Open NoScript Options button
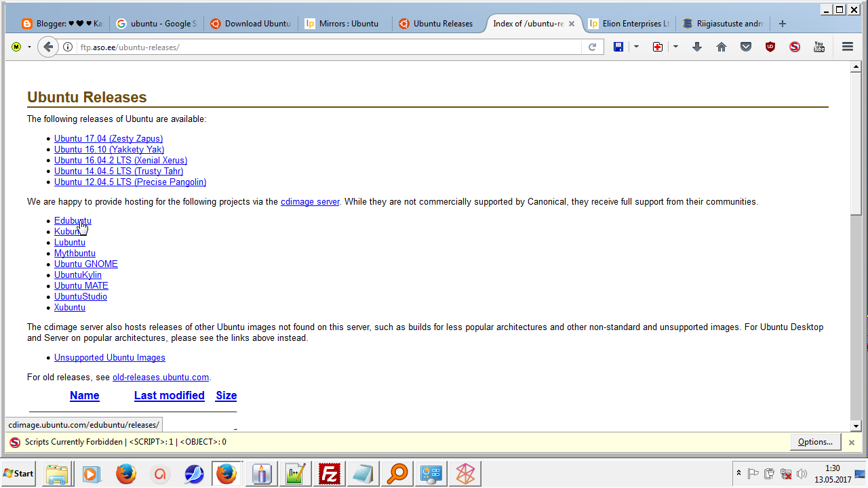 point(815,442)
